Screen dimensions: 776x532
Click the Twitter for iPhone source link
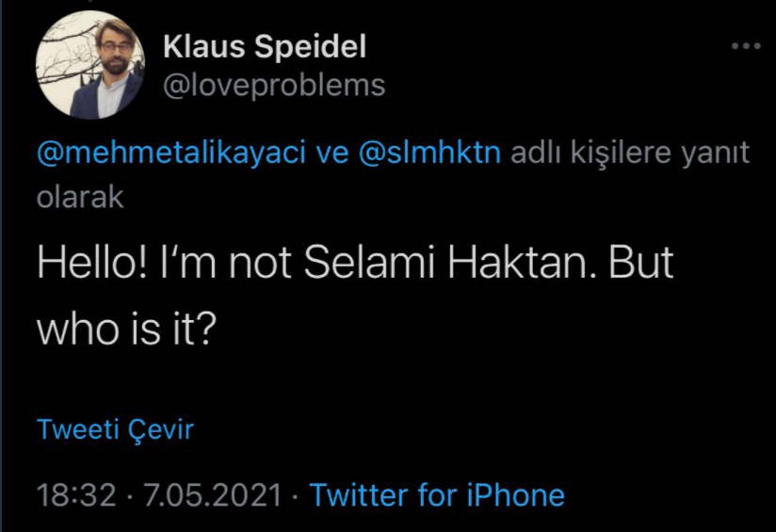tap(437, 495)
